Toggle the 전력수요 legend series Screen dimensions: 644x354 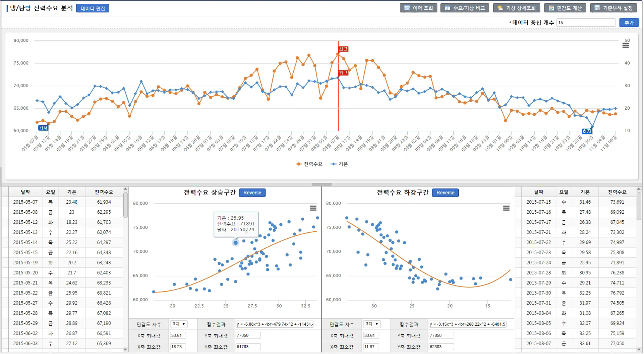coord(309,164)
